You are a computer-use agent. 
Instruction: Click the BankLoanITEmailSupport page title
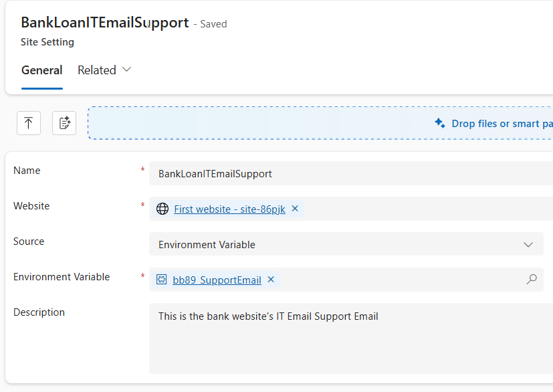click(x=105, y=23)
